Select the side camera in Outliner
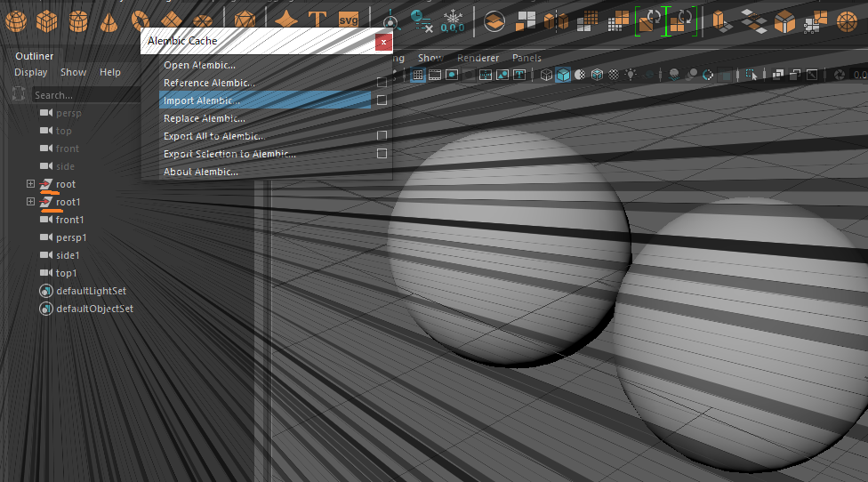 coord(65,166)
